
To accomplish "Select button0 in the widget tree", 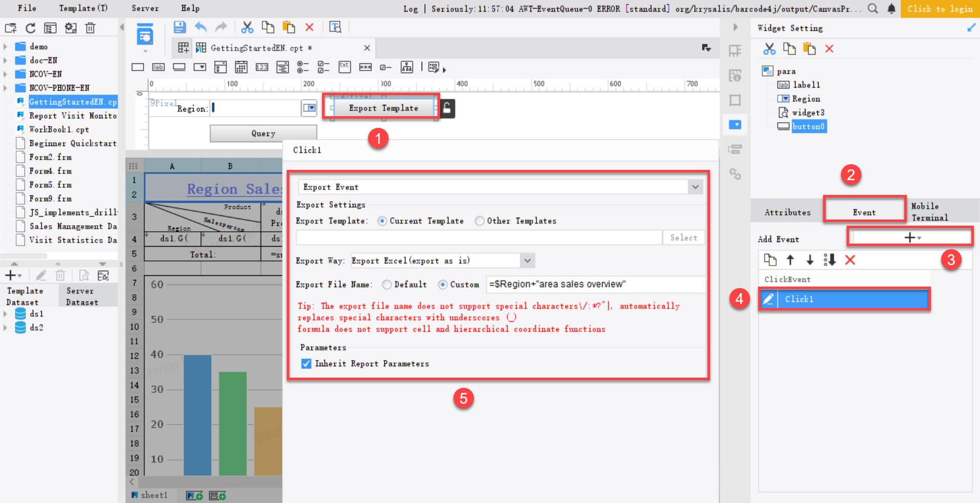I will click(808, 126).
